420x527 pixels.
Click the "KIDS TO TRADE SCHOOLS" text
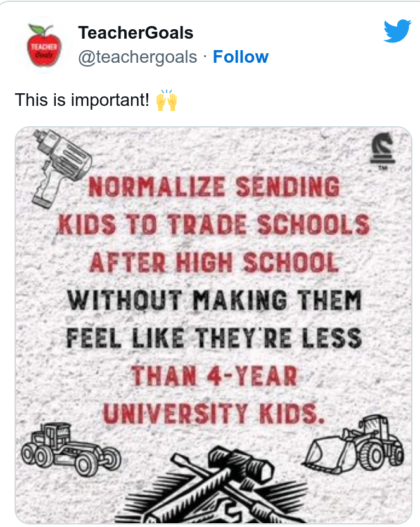[213, 224]
